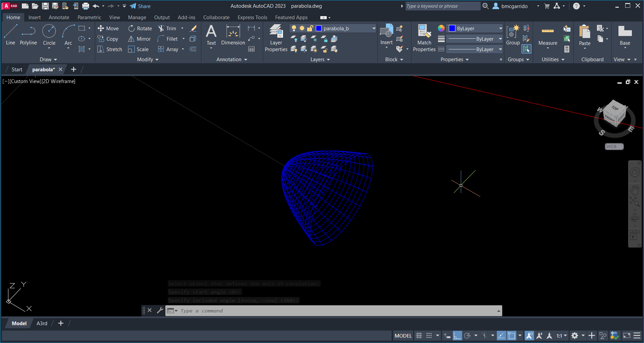Click the Dimension tool
The width and height of the screenshot is (644, 343).
tap(233, 35)
